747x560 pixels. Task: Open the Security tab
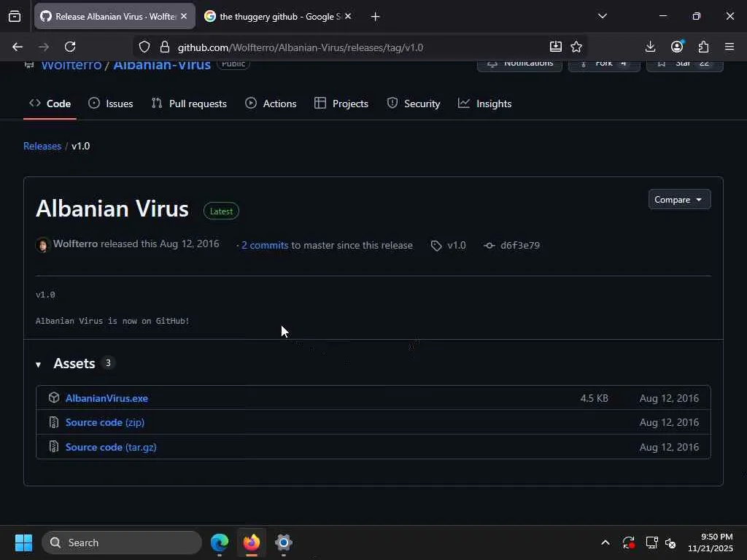click(x=414, y=104)
